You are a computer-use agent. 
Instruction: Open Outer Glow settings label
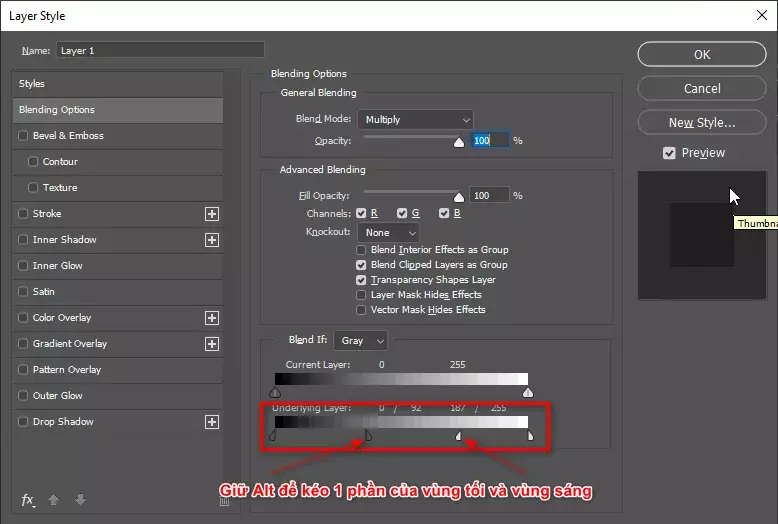(58, 395)
